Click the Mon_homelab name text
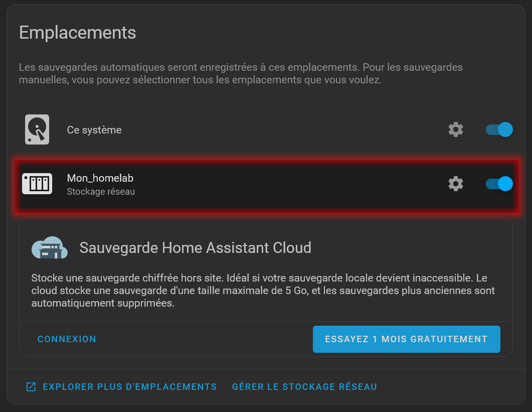Image resolution: width=532 pixels, height=412 pixels. click(x=100, y=178)
